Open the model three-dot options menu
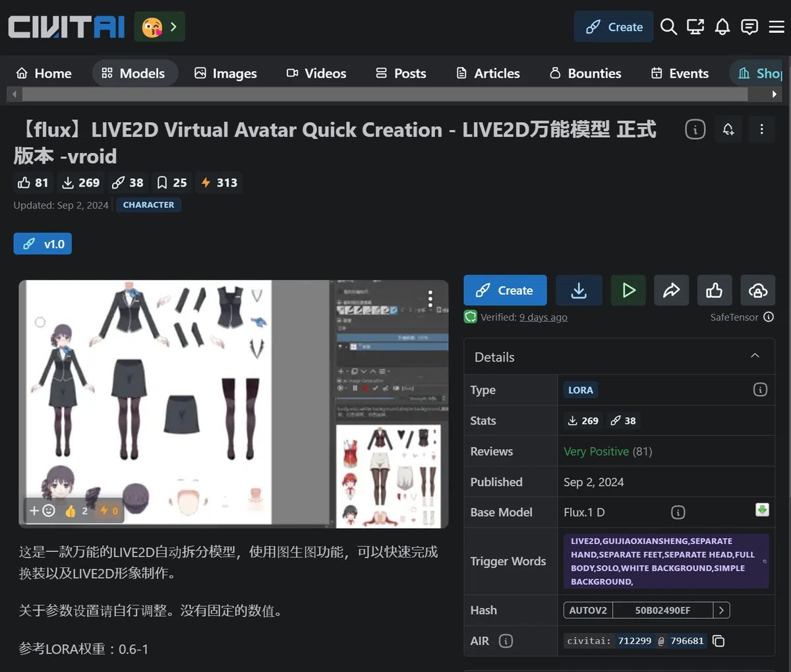 point(761,129)
